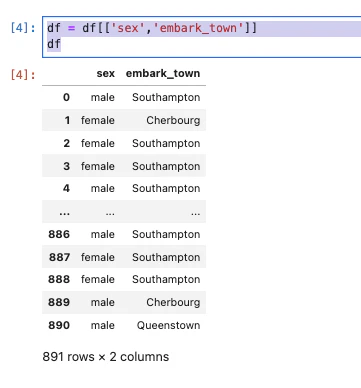Click 'male' cell in row 4
Image resolution: width=361 pixels, height=388 pixels.
coord(103,188)
